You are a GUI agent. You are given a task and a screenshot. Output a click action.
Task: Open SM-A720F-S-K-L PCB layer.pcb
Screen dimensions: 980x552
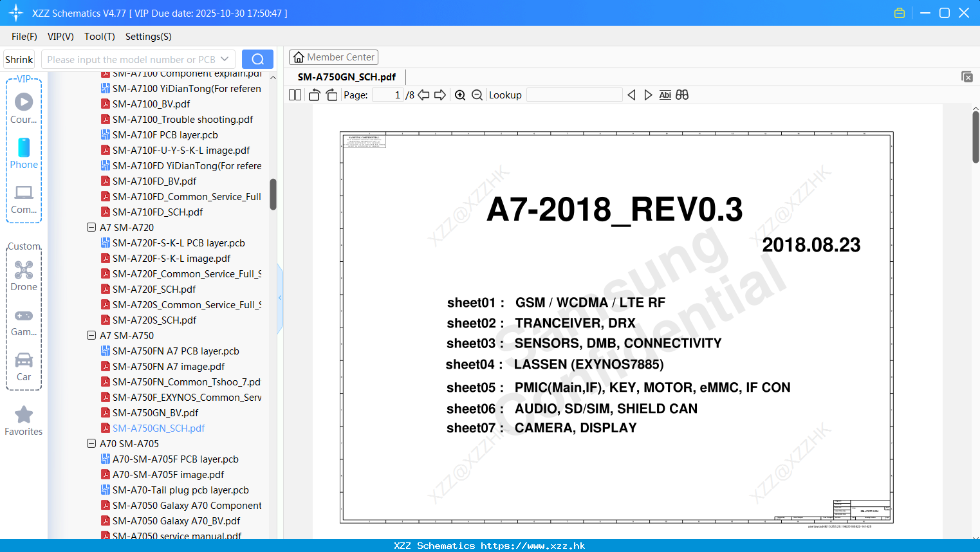point(179,243)
